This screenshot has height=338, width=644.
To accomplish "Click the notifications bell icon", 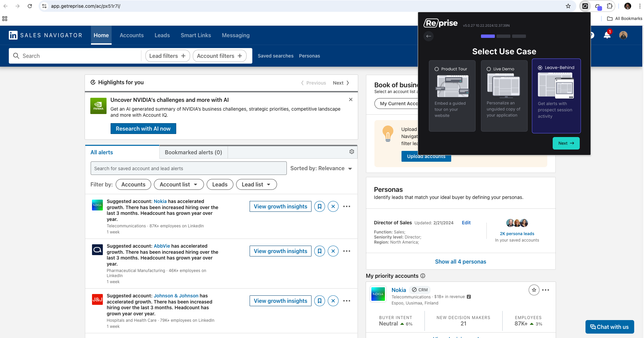I will [607, 35].
